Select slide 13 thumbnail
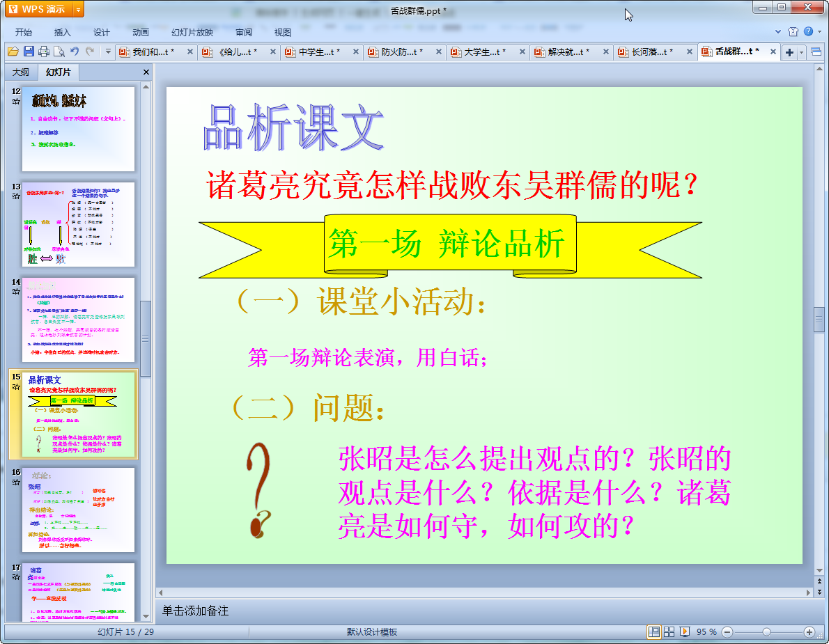 coord(78,224)
